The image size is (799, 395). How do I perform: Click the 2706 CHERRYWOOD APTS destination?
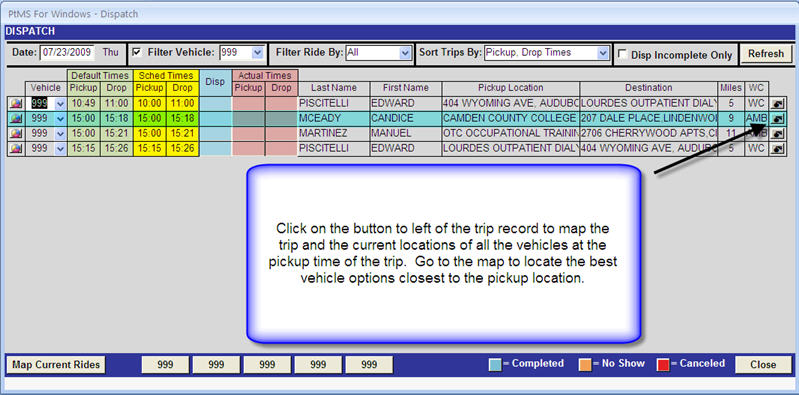click(x=649, y=134)
